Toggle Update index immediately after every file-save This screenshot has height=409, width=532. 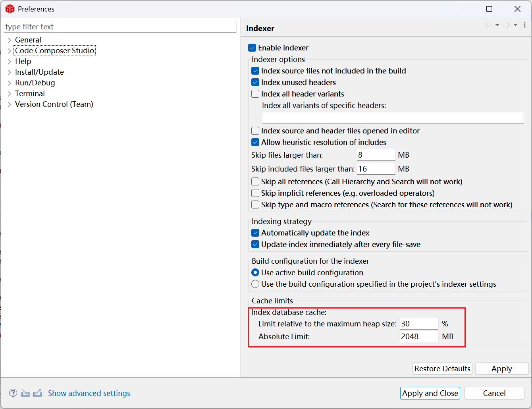(255, 244)
